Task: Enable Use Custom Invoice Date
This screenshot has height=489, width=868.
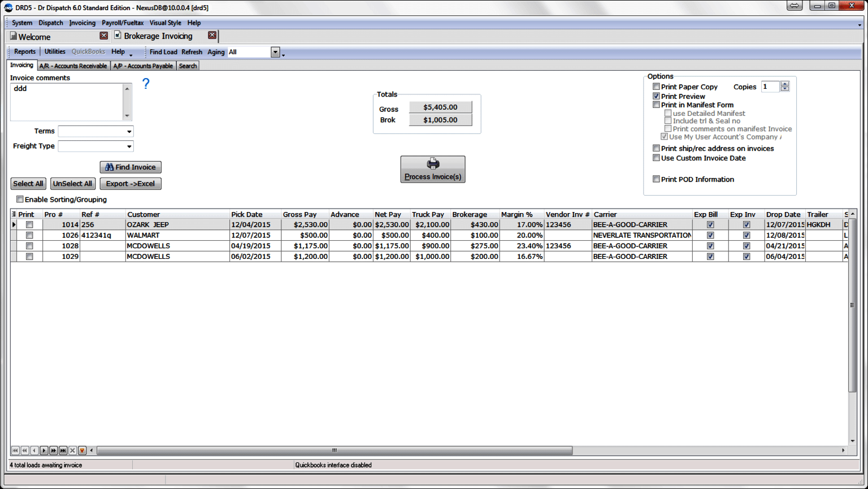Action: tap(656, 158)
